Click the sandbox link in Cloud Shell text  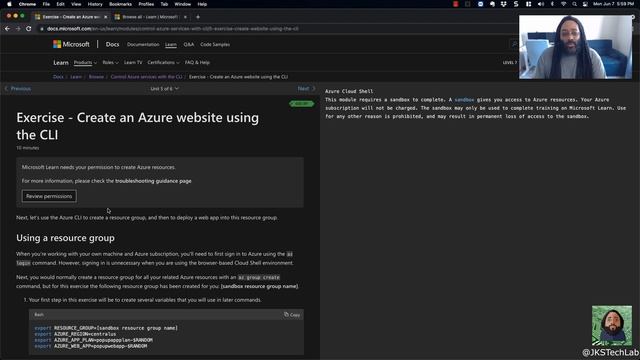click(464, 100)
